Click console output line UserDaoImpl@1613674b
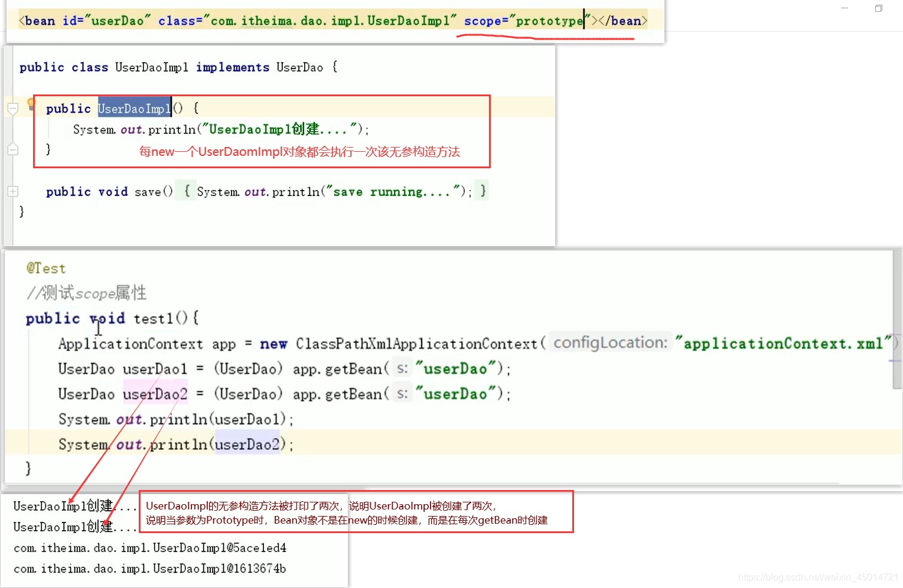The width and height of the screenshot is (903, 588). click(x=150, y=569)
